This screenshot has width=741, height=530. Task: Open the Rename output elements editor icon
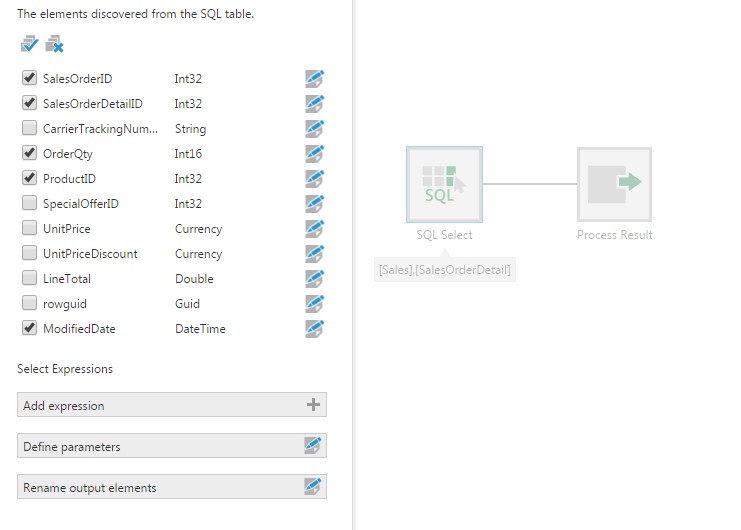pyautogui.click(x=314, y=487)
